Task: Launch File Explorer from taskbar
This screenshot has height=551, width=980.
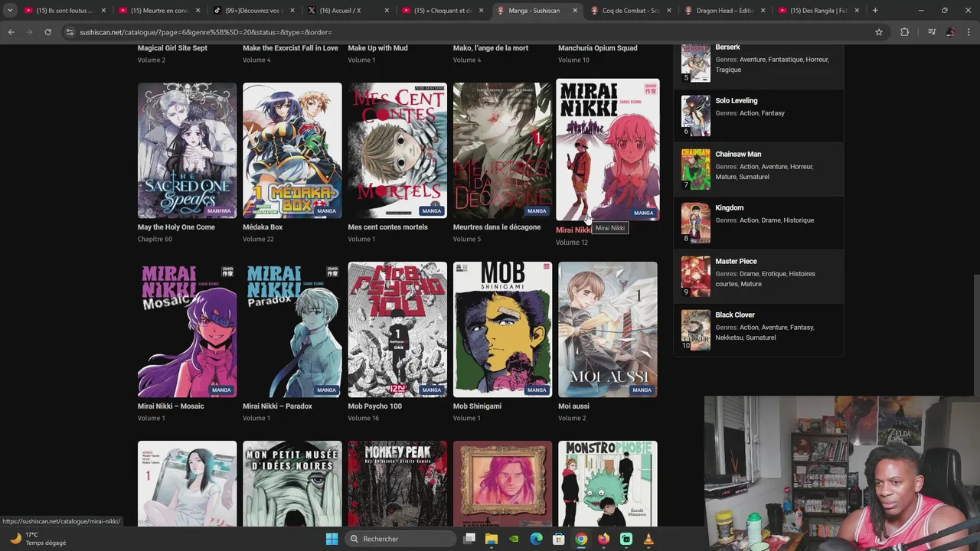Action: click(x=492, y=539)
